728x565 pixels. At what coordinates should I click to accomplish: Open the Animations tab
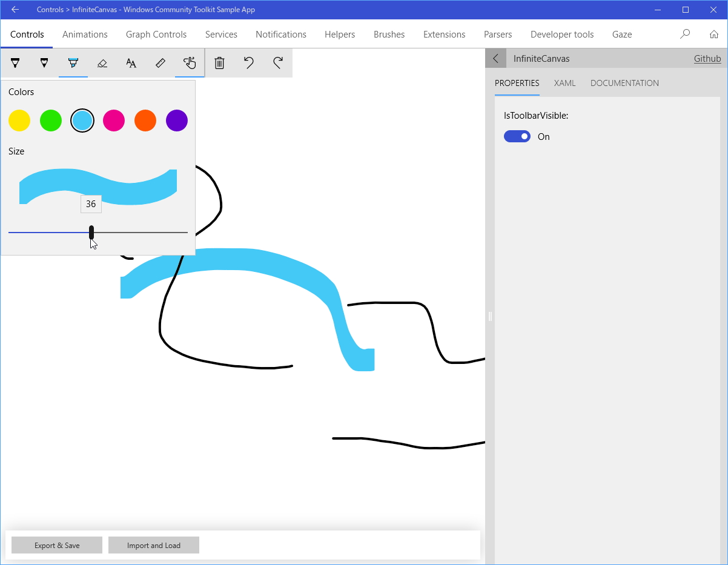pos(85,35)
